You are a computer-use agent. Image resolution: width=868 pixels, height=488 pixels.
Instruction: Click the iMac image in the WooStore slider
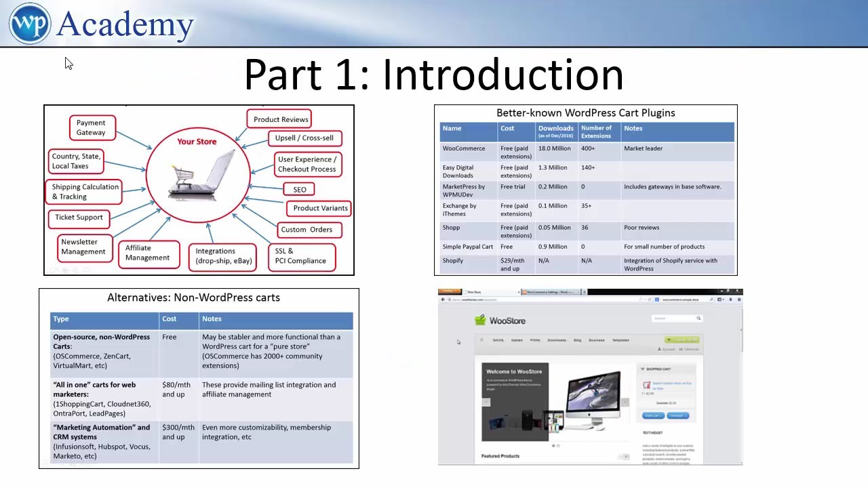593,401
